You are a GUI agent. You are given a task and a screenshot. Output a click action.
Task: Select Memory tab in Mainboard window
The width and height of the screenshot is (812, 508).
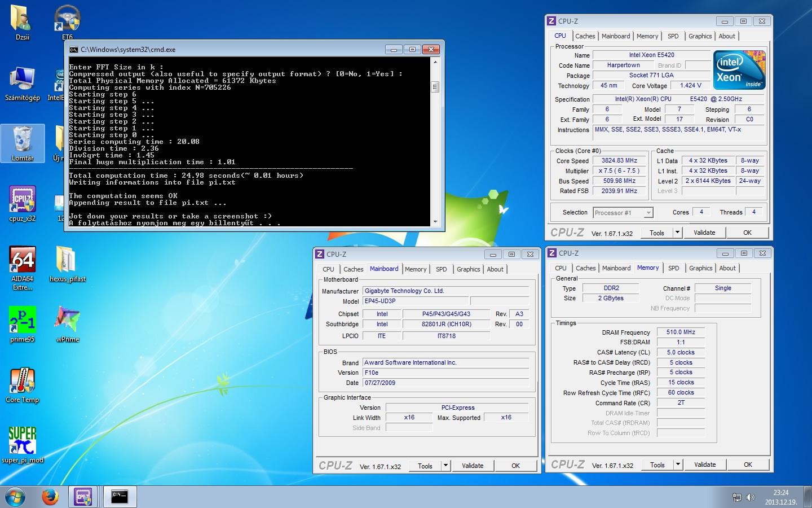416,269
